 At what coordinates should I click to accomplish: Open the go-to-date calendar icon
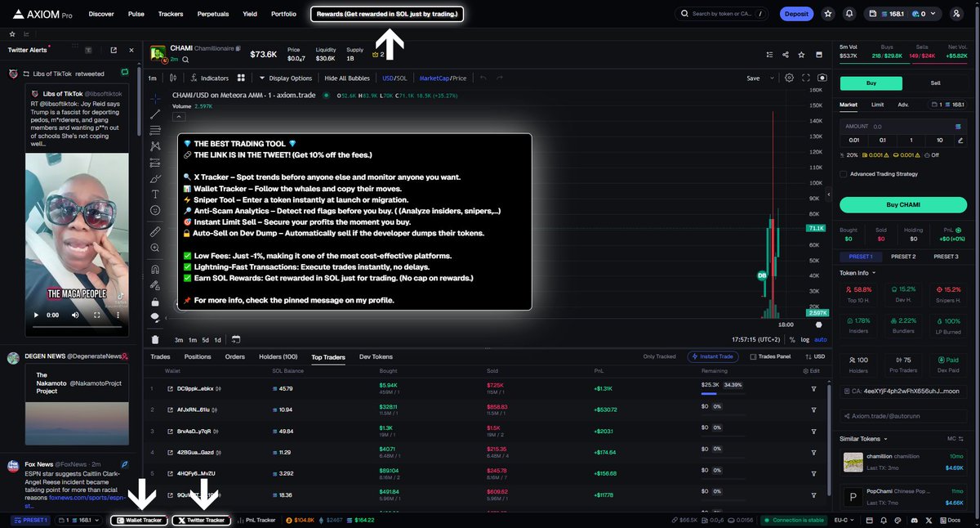235,339
